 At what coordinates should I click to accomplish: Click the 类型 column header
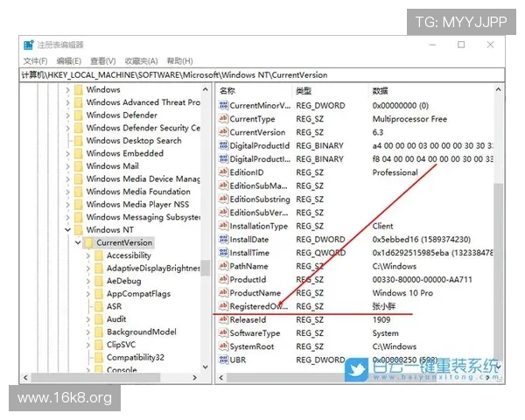click(304, 91)
